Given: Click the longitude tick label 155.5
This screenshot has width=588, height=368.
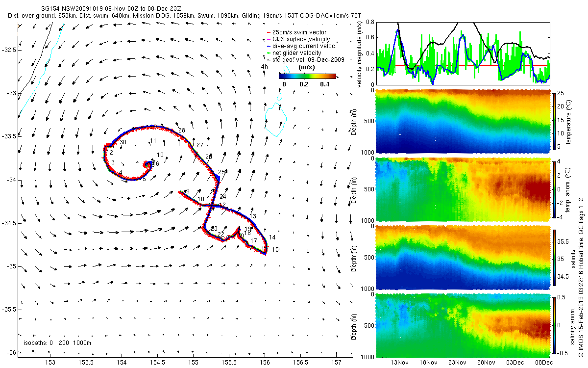Looking at the screenshot, I should pos(229,363).
